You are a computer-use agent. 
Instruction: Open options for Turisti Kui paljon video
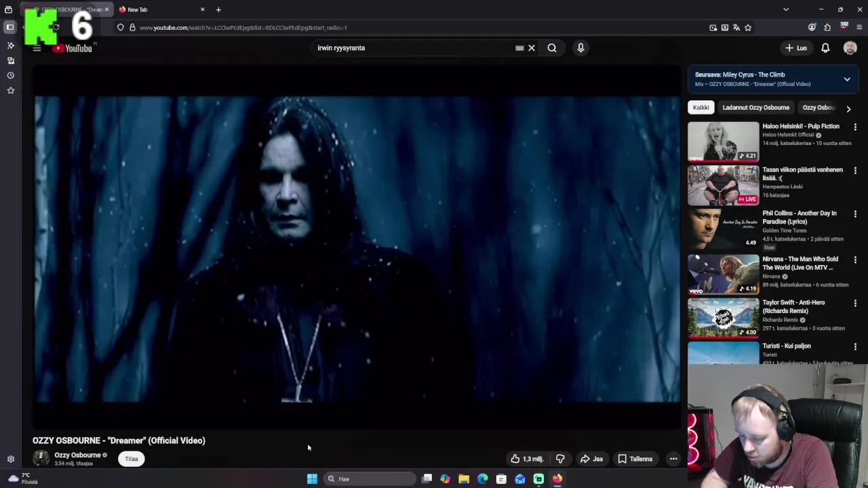855,346
